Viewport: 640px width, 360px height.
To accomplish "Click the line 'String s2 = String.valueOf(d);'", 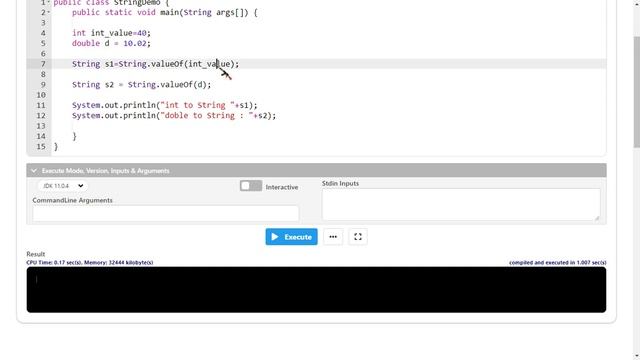I will 142,84.
